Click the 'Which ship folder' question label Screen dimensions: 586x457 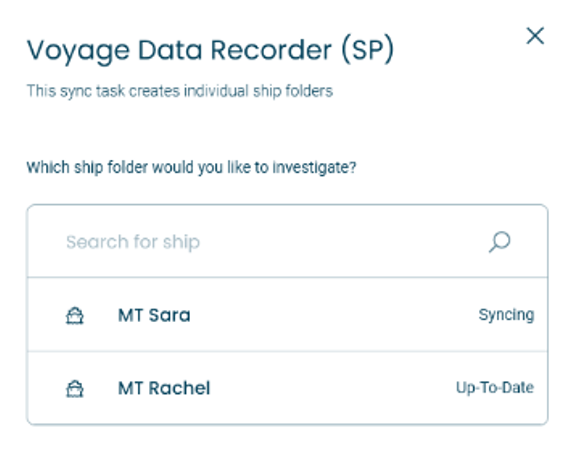[191, 167]
